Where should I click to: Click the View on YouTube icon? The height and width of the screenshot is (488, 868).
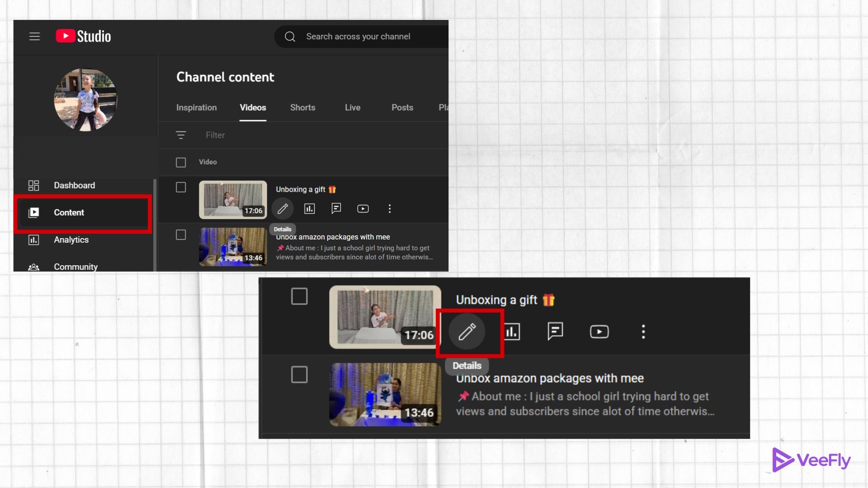point(363,208)
